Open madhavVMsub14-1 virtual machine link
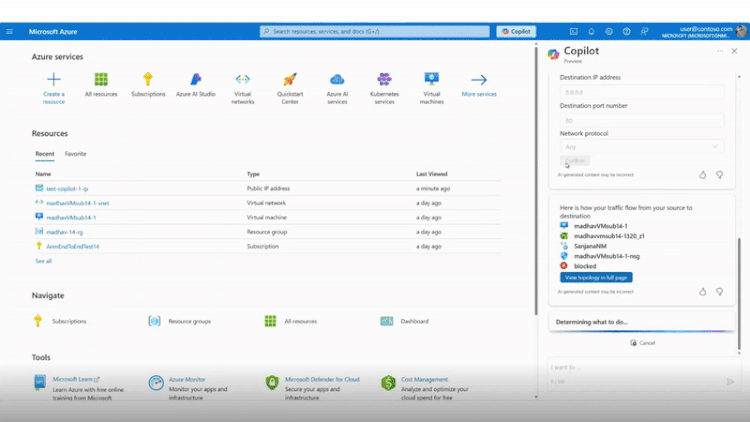The height and width of the screenshot is (422, 750). 71,218
